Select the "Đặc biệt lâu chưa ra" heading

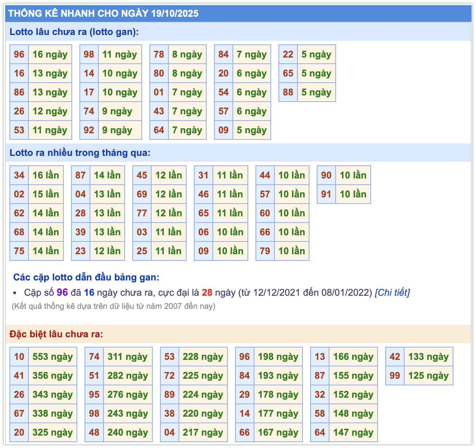[56, 334]
